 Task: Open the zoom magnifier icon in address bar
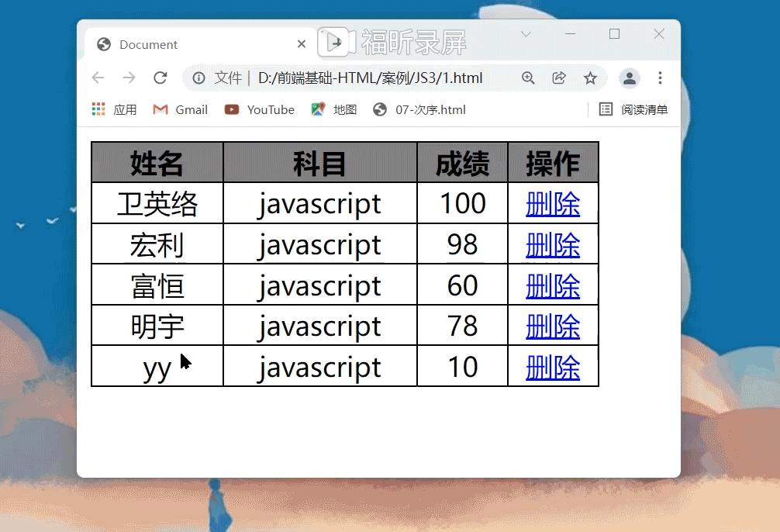528,78
